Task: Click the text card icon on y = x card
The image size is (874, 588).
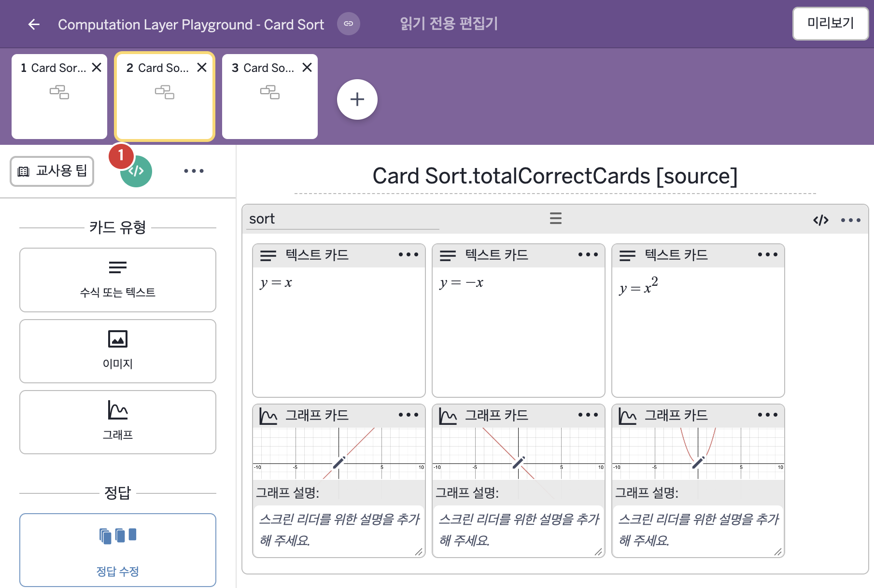Action: (268, 255)
